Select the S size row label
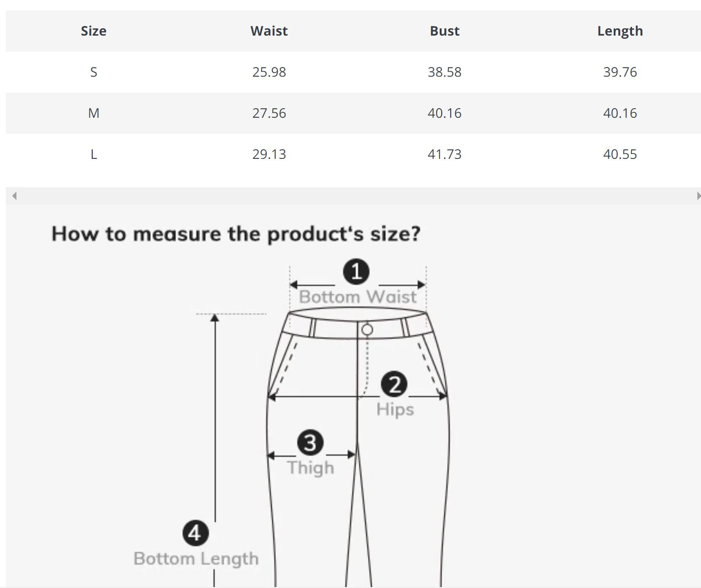The image size is (701, 588). 94,72
